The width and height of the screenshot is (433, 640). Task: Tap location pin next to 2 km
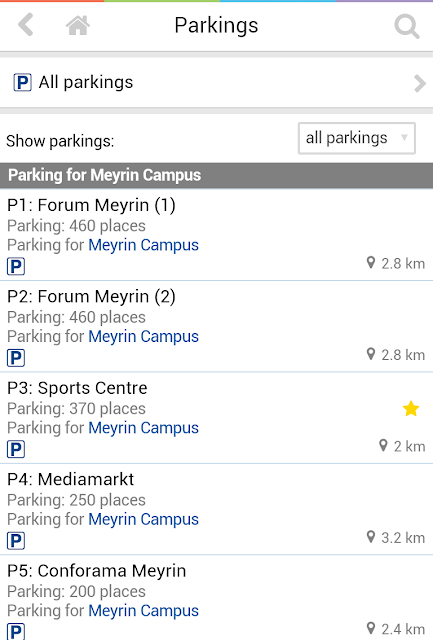coord(383,445)
